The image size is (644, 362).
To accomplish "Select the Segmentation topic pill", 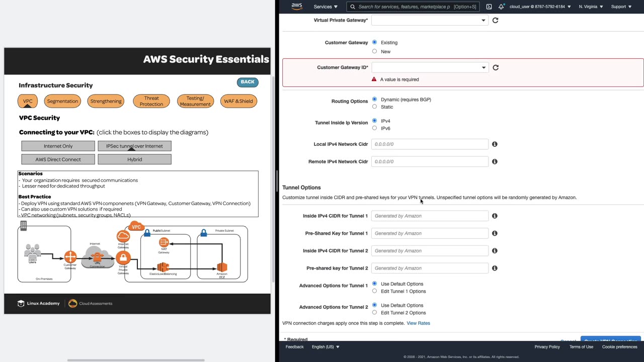I will coord(62,101).
